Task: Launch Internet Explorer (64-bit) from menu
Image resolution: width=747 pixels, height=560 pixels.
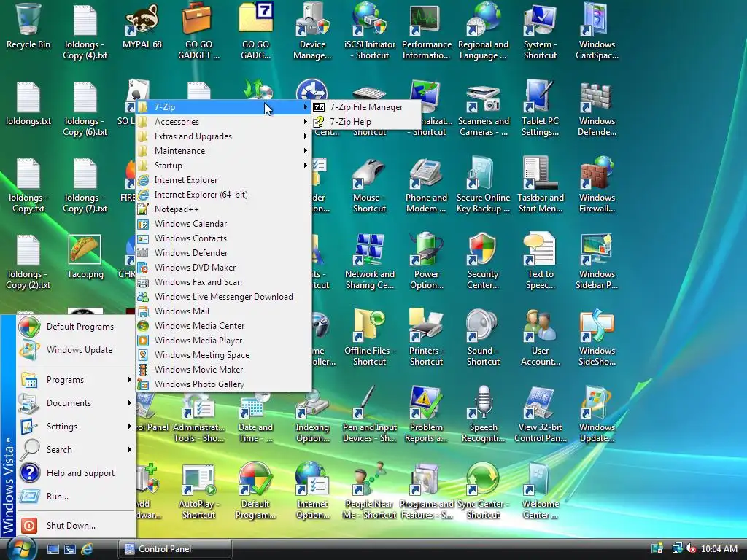Action: [223, 195]
